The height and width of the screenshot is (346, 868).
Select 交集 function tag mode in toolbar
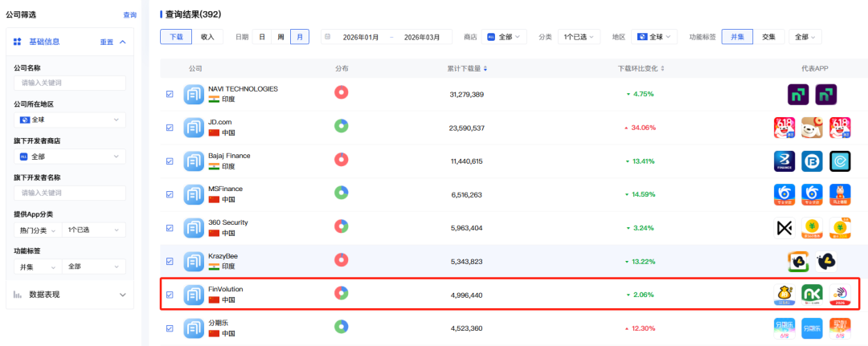(769, 37)
